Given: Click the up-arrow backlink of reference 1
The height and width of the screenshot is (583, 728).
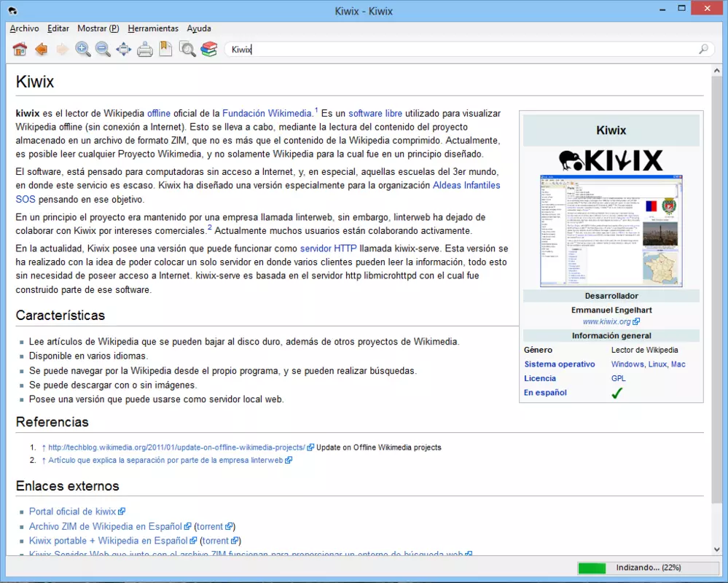Looking at the screenshot, I should tap(44, 447).
